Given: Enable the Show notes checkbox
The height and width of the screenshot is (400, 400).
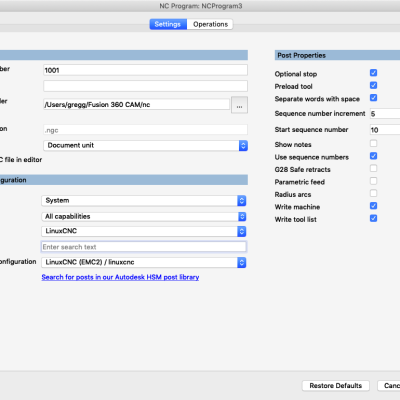Looking at the screenshot, I should 373,143.
